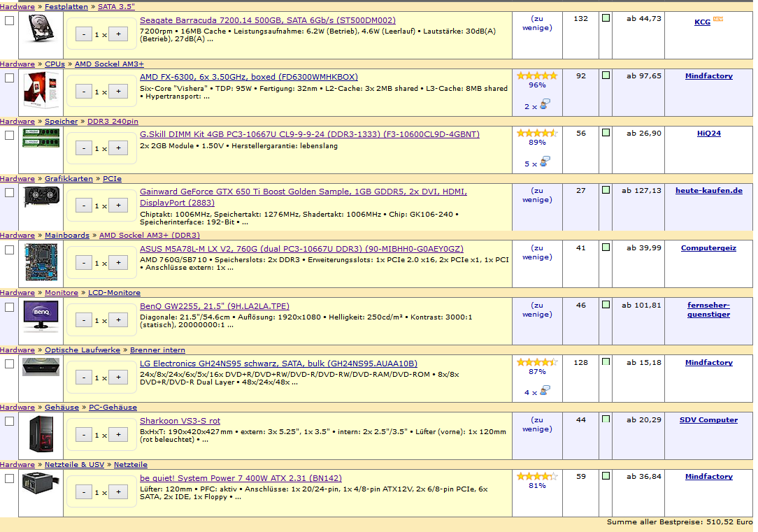Image resolution: width=758 pixels, height=532 pixels.
Task: Tick the checkbox beside price 127,13
Action: pos(606,190)
